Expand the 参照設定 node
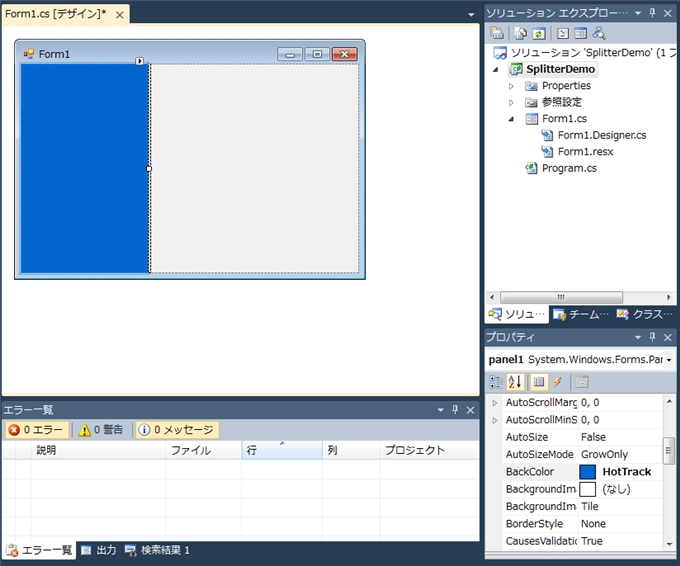This screenshot has width=680, height=566. click(x=511, y=102)
